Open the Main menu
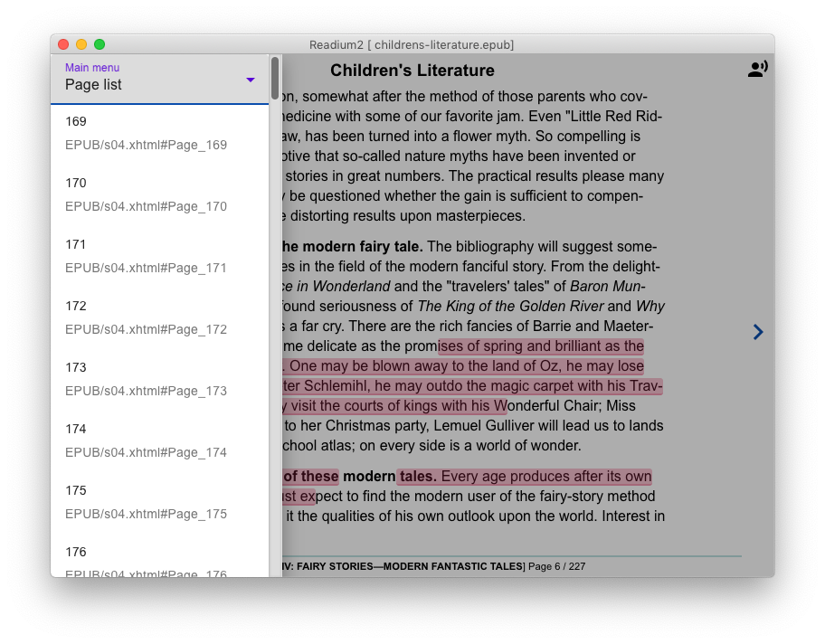This screenshot has height=644, width=825. coord(91,67)
